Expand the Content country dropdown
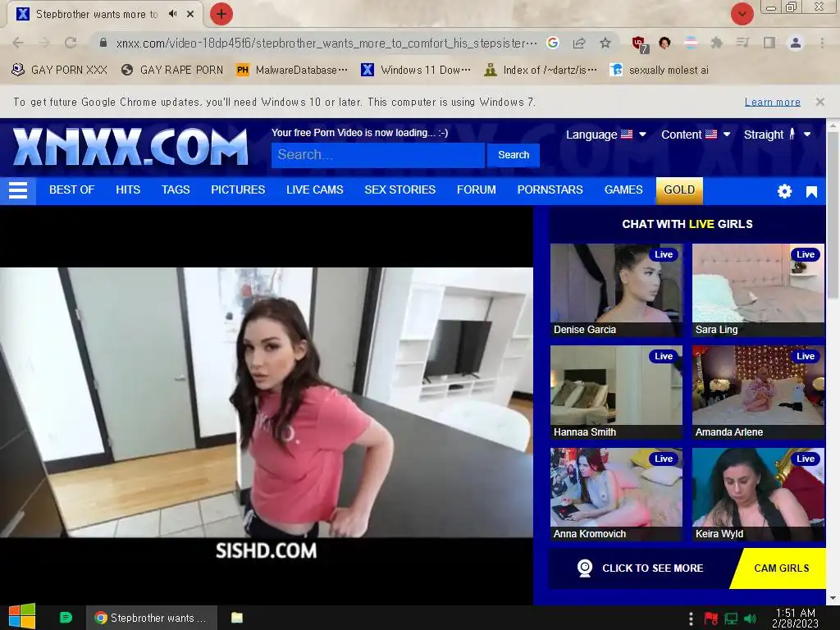Image resolution: width=840 pixels, height=630 pixels. tap(696, 135)
